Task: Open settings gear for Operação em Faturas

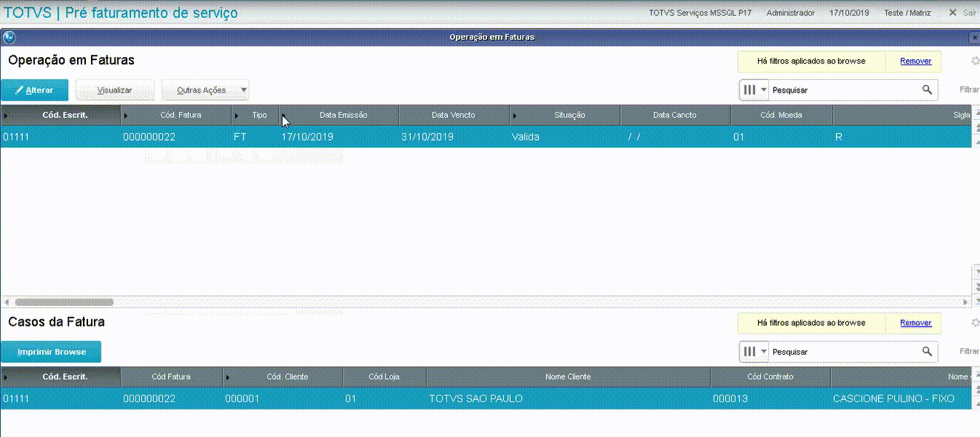Action: coord(975,61)
